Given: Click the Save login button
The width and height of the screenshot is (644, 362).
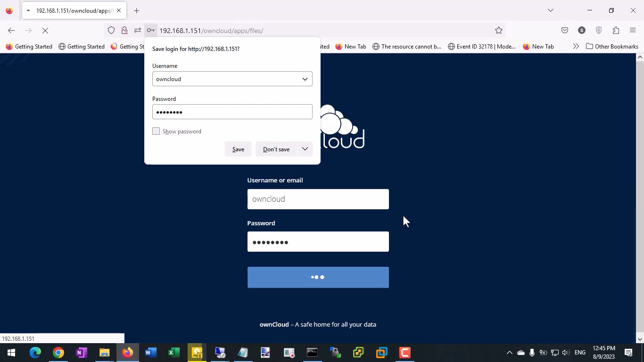Looking at the screenshot, I should click(x=238, y=149).
